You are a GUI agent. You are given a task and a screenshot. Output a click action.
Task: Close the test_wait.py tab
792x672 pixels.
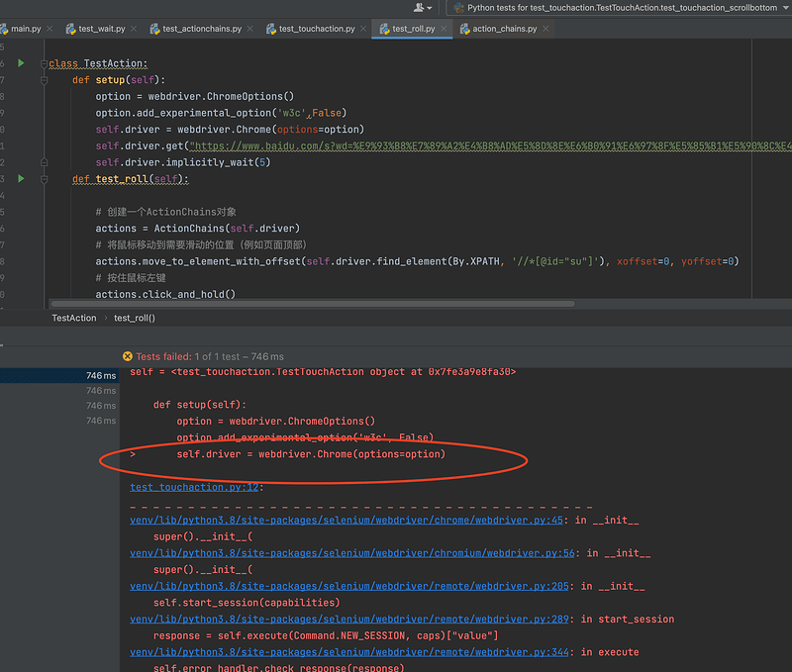[134, 29]
